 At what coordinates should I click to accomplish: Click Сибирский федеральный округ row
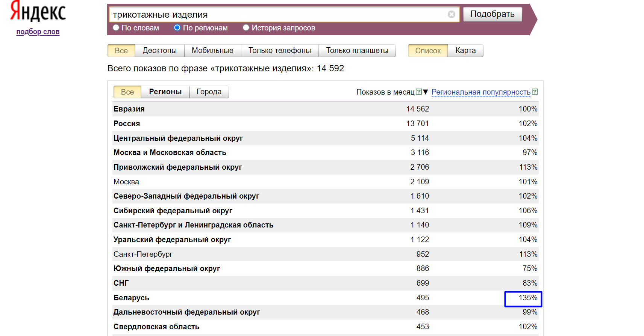coord(326,211)
